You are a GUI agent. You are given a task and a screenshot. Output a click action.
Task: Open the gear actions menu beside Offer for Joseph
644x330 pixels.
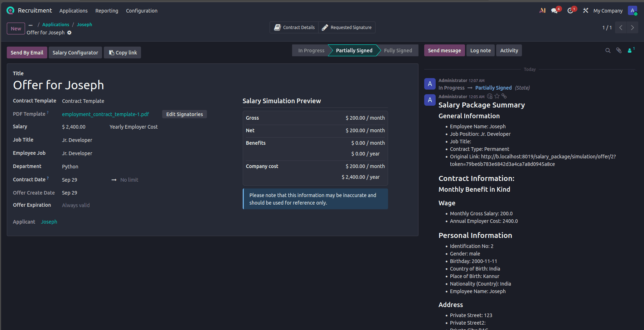click(x=69, y=33)
